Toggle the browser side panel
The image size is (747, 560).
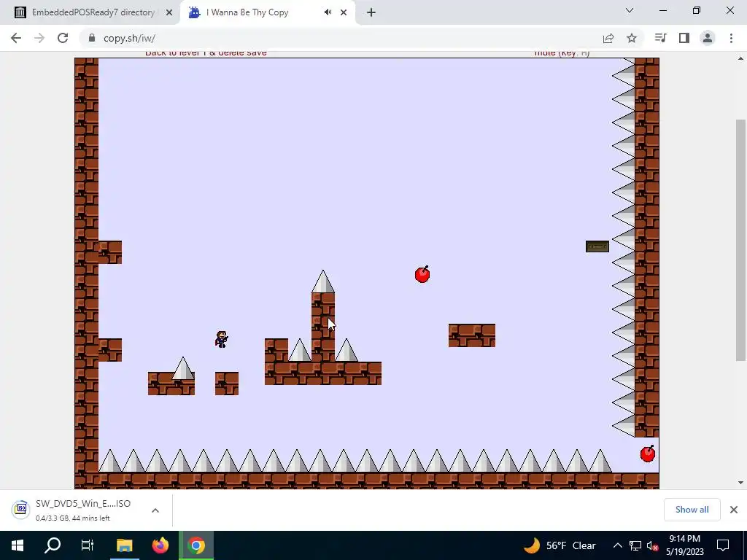pyautogui.click(x=684, y=38)
